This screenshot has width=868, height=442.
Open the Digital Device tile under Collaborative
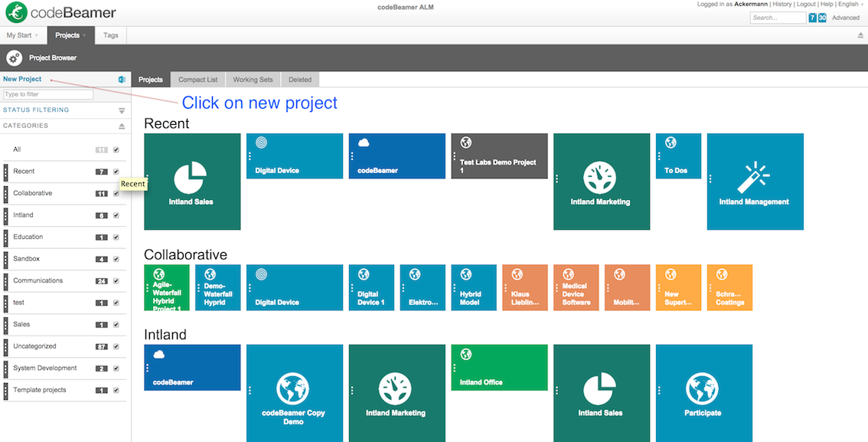tap(295, 287)
